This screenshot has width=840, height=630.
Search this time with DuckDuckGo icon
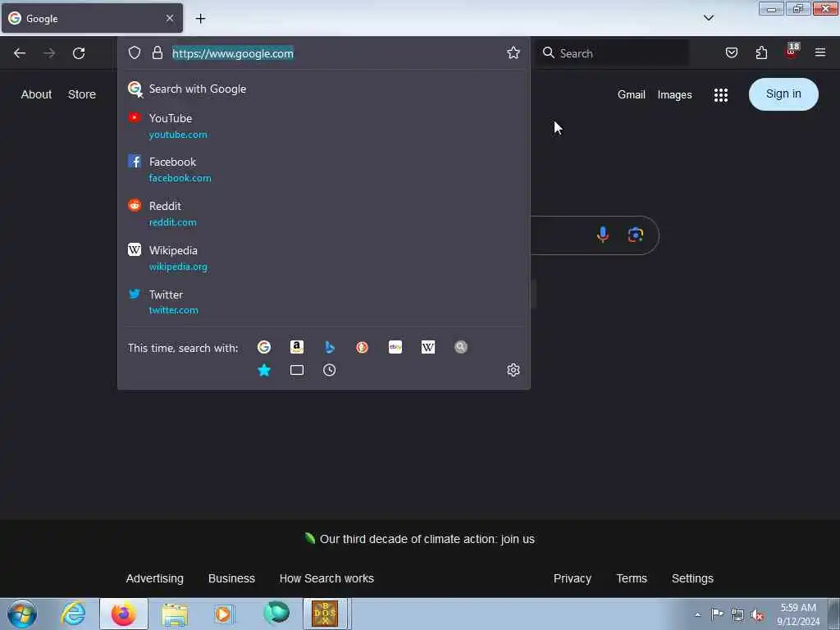362,347
